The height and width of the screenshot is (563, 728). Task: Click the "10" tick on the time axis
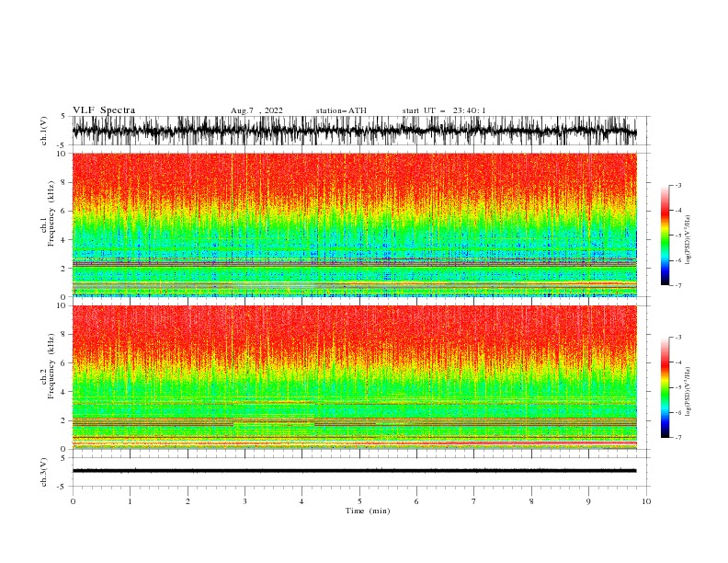[x=646, y=501]
